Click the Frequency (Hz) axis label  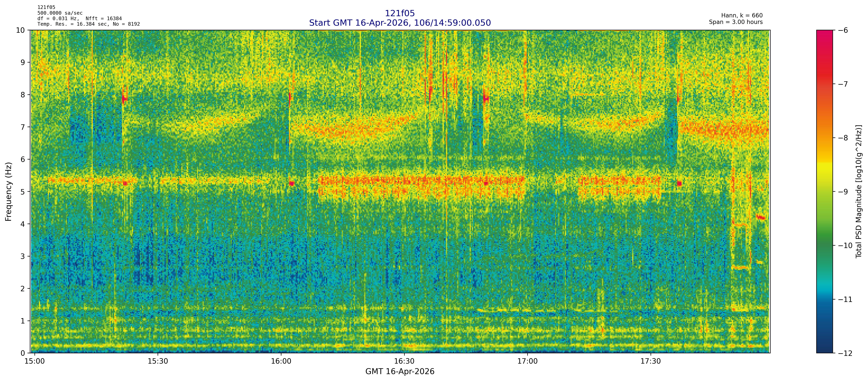point(8,192)
